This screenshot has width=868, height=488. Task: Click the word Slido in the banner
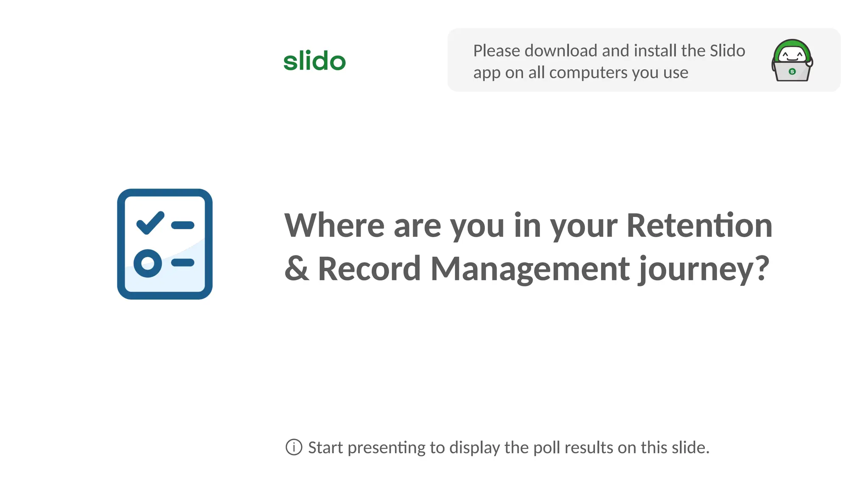727,51
